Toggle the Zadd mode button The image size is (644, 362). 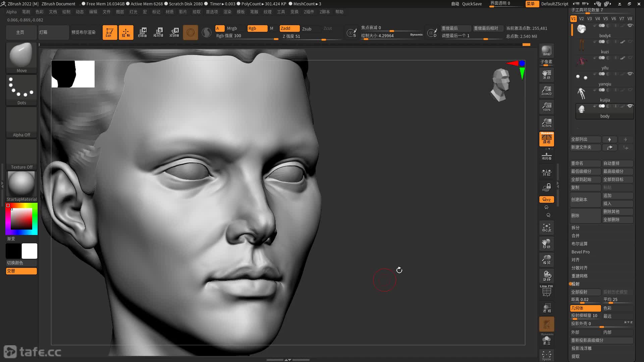(x=289, y=28)
